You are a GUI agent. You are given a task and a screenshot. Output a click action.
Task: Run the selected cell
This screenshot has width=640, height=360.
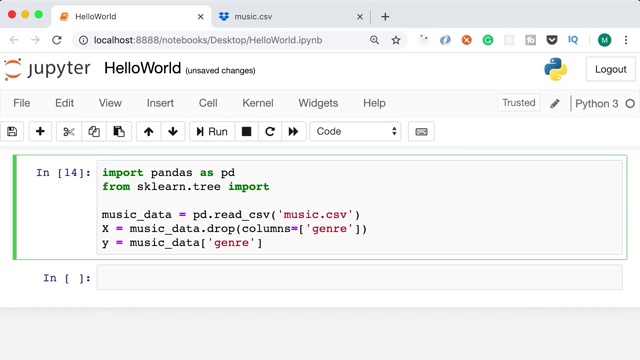212,131
